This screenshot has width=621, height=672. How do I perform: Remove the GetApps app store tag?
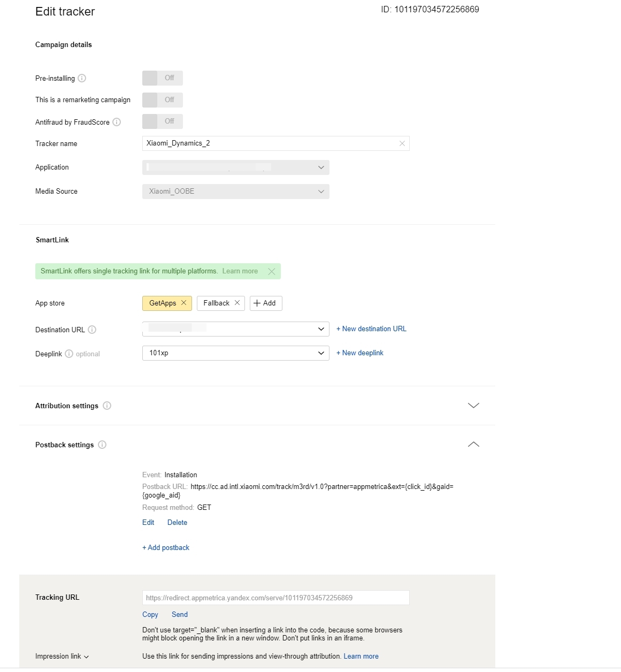pyautogui.click(x=184, y=303)
